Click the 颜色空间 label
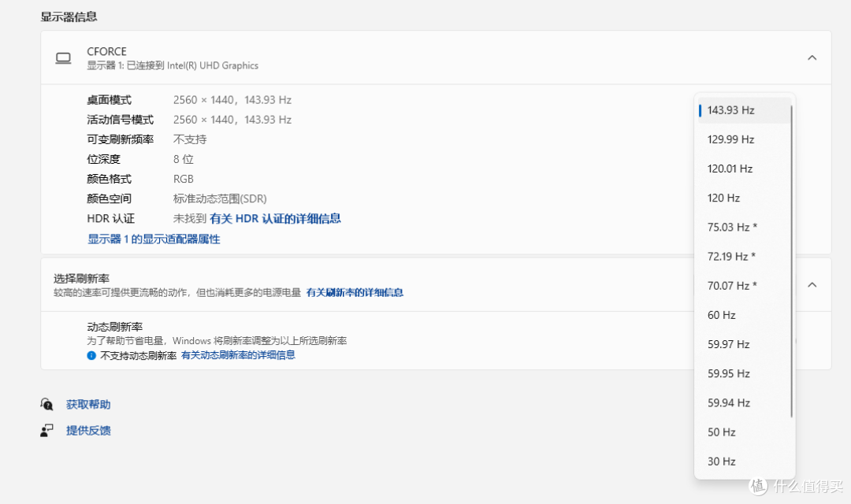The width and height of the screenshot is (851, 504). 109,198
